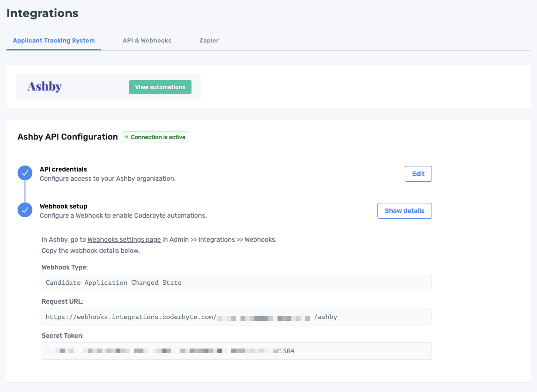Click the Ashby logo

[x=44, y=86]
